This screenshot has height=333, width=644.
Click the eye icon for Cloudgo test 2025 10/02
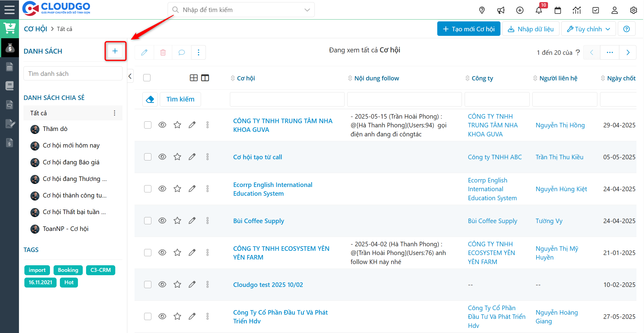click(x=162, y=285)
